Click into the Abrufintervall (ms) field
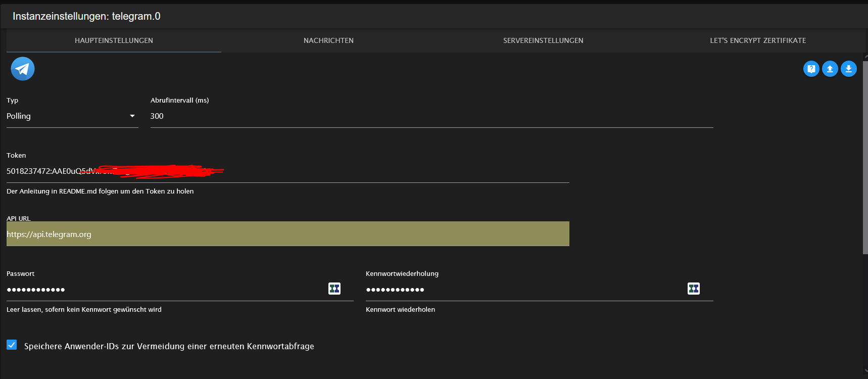868x379 pixels. click(429, 116)
